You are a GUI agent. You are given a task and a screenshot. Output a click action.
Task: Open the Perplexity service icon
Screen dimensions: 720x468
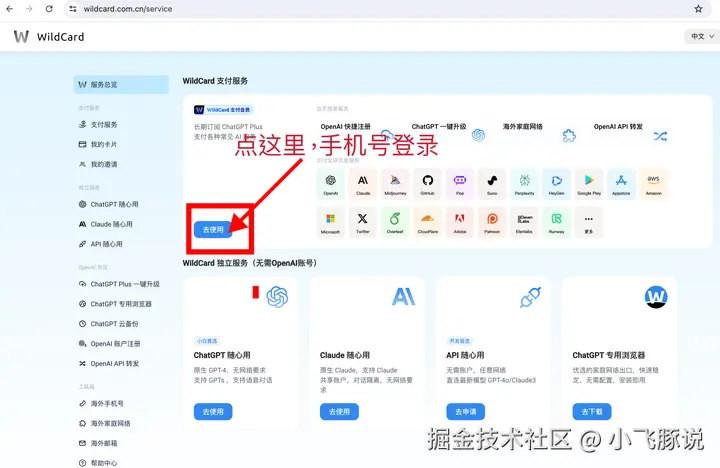(x=524, y=184)
